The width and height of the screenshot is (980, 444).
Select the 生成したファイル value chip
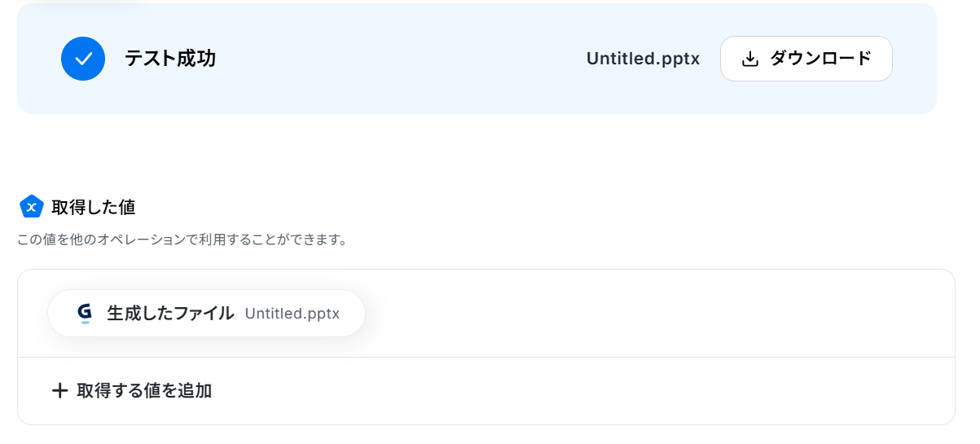coord(206,314)
